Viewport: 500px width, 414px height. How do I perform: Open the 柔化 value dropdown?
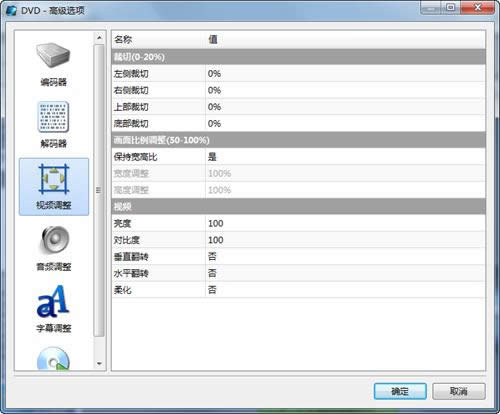(x=345, y=290)
